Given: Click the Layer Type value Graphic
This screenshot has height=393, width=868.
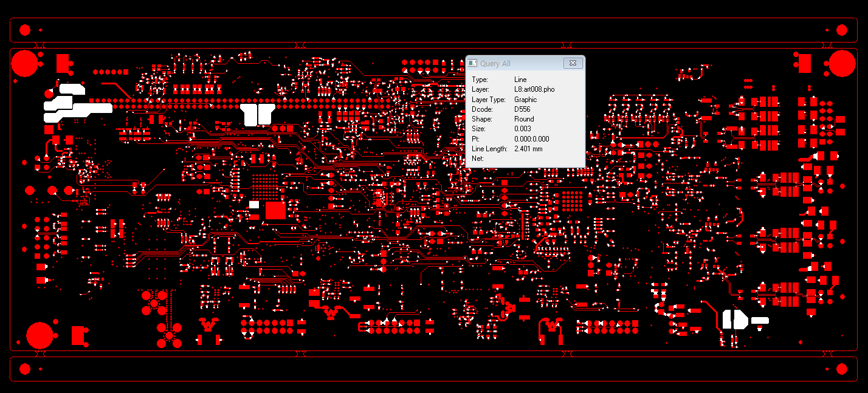Looking at the screenshot, I should 525,100.
